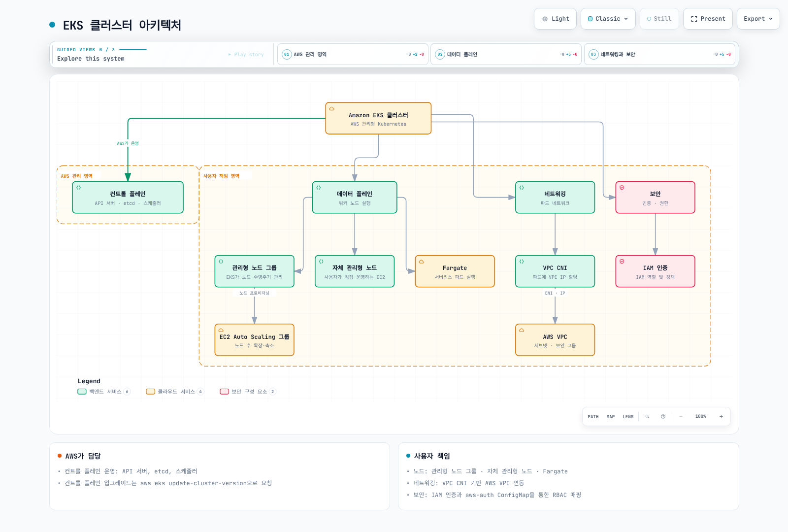This screenshot has height=532, width=788.
Task: Click the code icon on 컨트롤 플레인 node
Action: click(x=78, y=188)
